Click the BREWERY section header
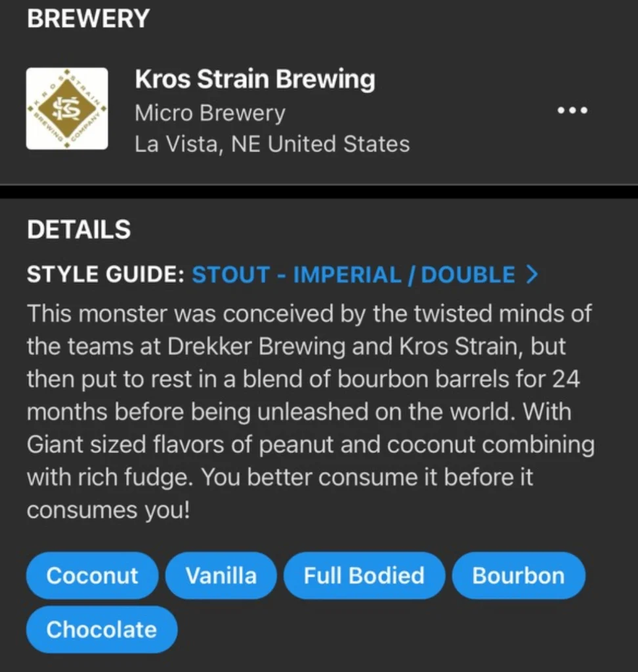The height and width of the screenshot is (672, 638). pos(88,18)
